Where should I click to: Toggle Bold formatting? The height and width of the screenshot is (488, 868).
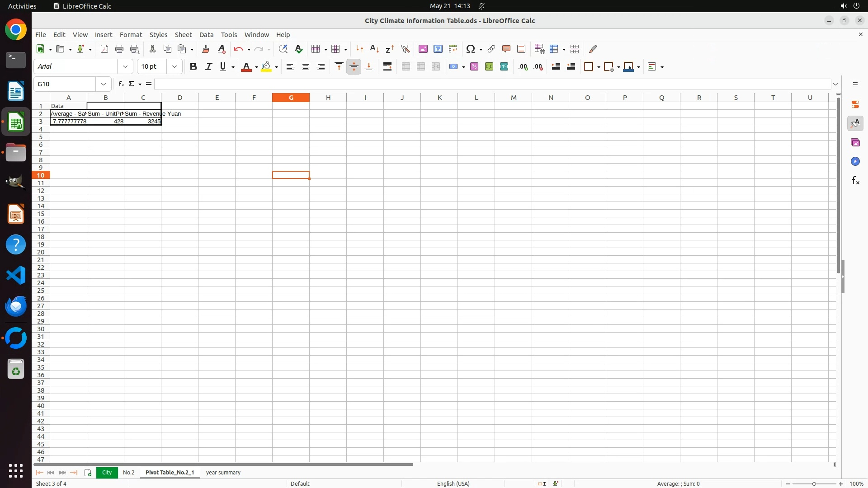click(193, 67)
